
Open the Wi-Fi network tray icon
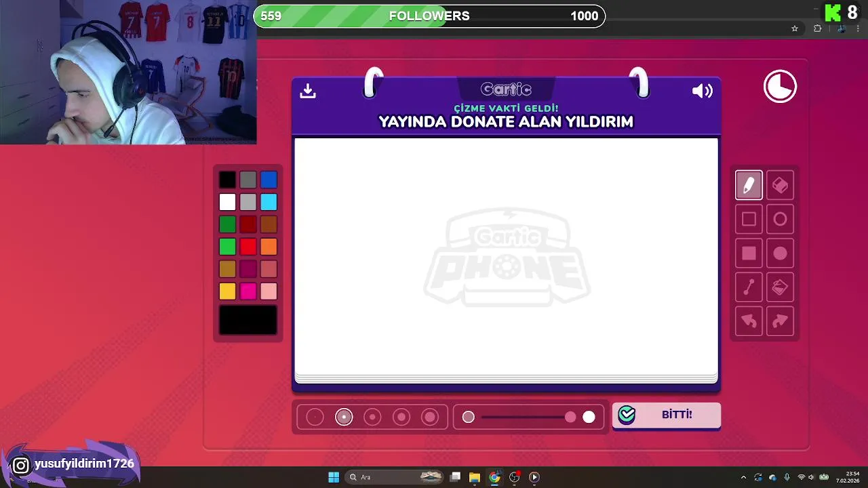tap(801, 477)
